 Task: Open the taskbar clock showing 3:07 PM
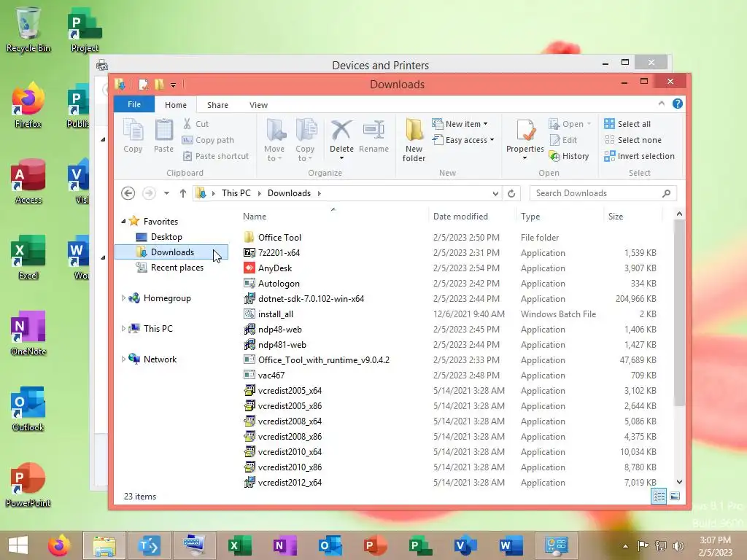pos(715,545)
